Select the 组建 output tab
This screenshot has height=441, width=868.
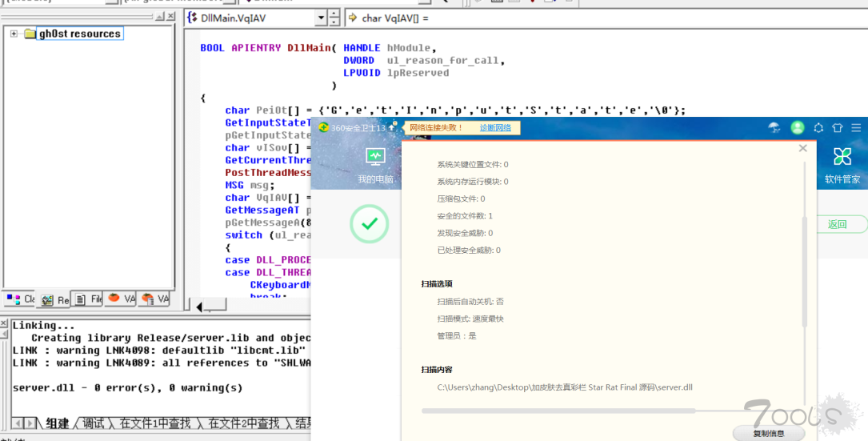(x=57, y=424)
